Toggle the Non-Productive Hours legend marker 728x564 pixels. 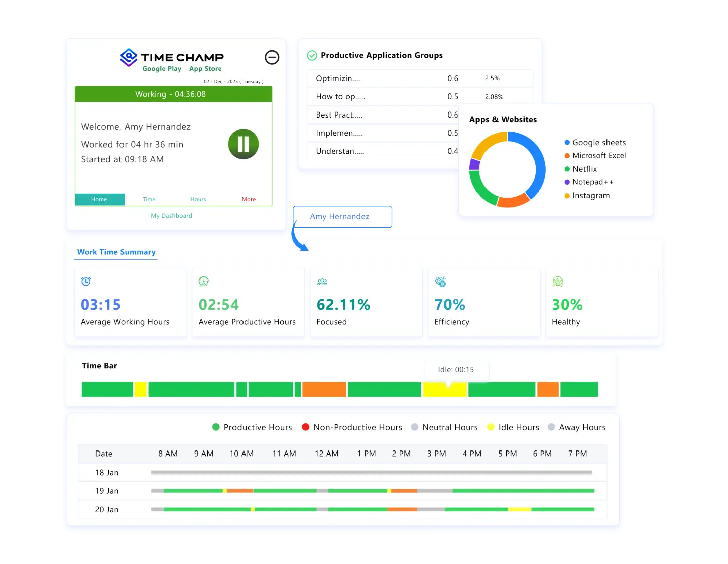pyautogui.click(x=305, y=427)
